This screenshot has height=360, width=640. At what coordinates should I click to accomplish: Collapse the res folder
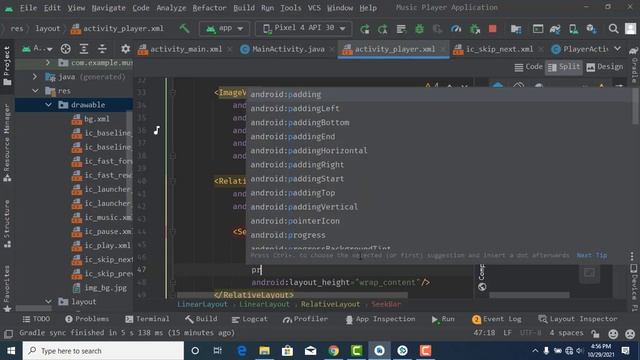coord(35,91)
